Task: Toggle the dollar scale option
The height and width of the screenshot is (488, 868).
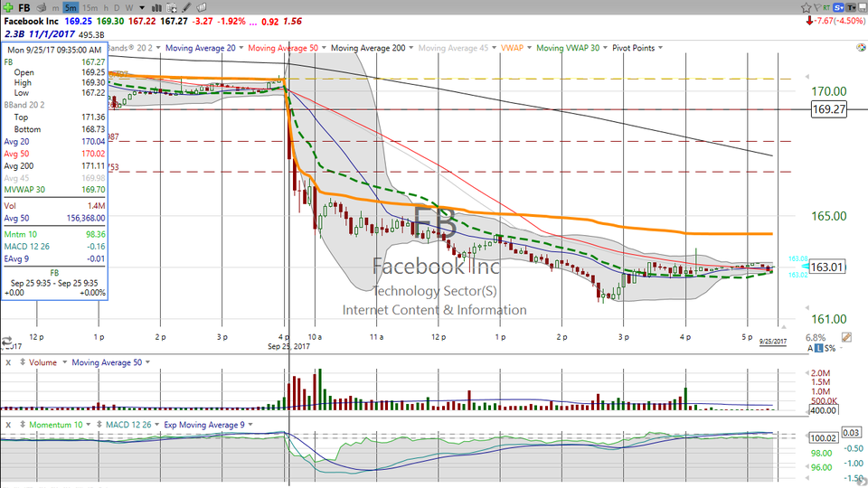Action: pos(827,349)
